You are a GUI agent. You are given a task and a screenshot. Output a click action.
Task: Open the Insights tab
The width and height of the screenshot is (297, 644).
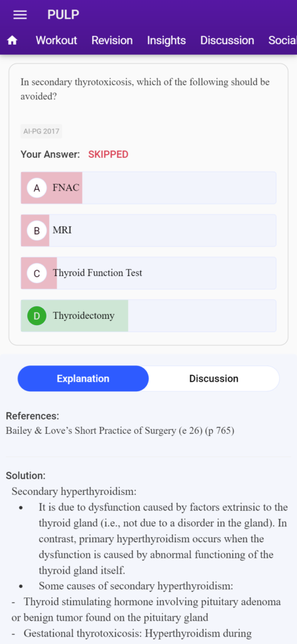[166, 40]
